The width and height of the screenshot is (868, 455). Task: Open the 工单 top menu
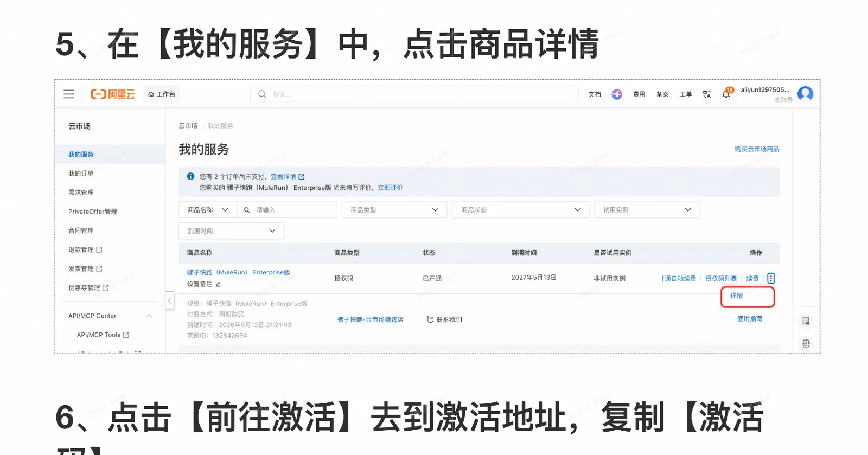click(x=686, y=94)
